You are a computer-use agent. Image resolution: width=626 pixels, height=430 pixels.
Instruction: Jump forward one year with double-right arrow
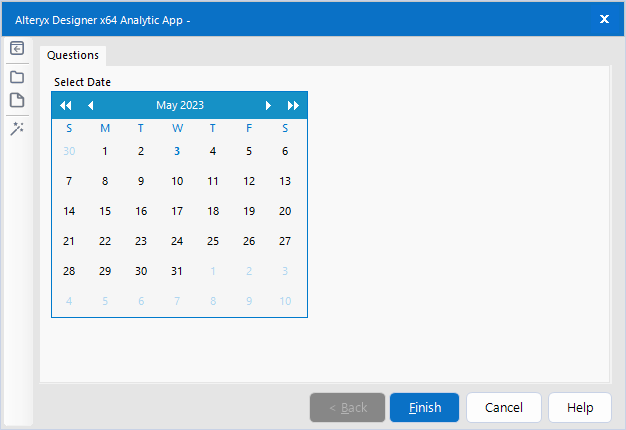pyautogui.click(x=293, y=105)
